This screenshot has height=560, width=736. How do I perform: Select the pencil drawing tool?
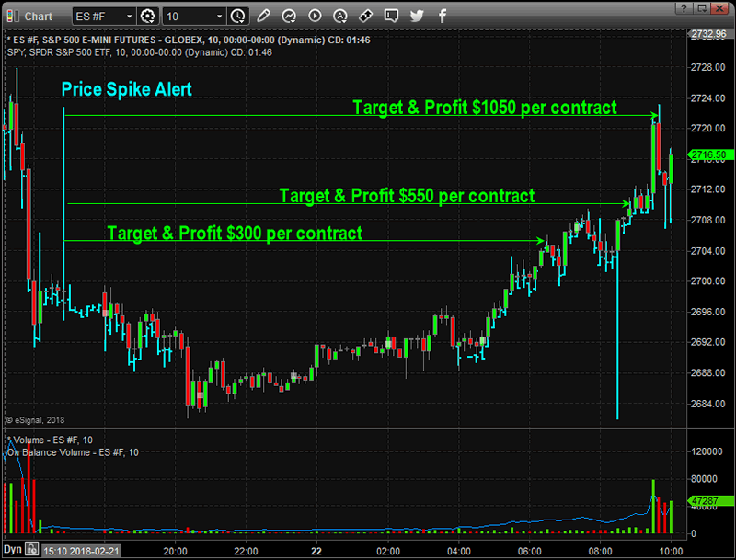263,17
